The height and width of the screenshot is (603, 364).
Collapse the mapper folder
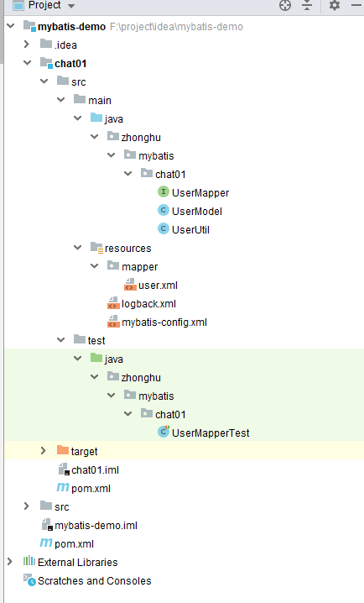[95, 265]
